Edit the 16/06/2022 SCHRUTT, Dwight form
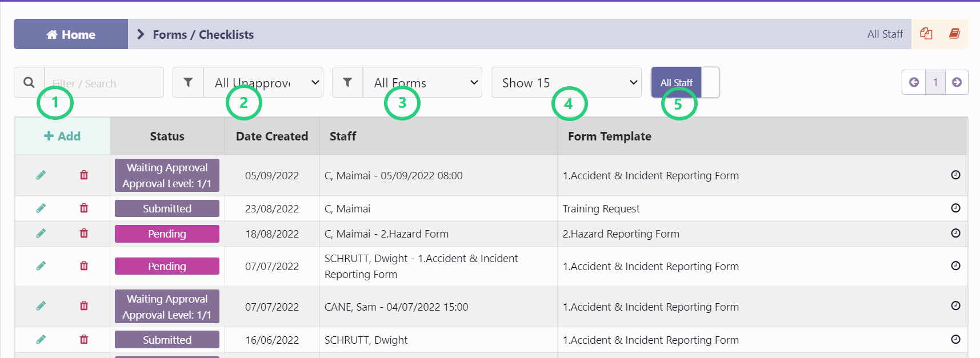Image resolution: width=980 pixels, height=358 pixels. [41, 340]
